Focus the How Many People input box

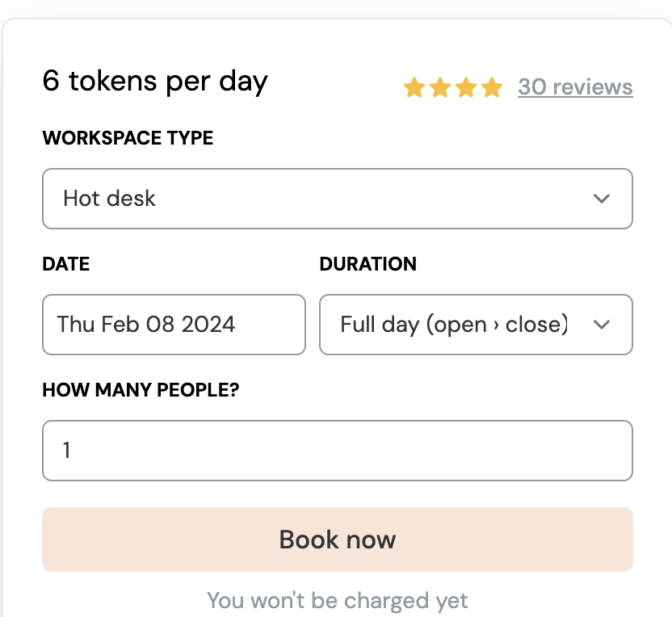click(337, 451)
